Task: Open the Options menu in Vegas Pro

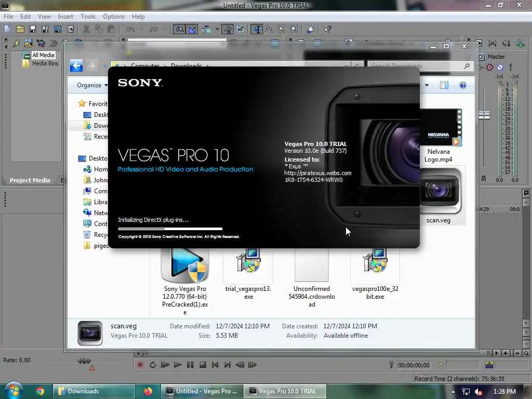Action: tap(114, 16)
